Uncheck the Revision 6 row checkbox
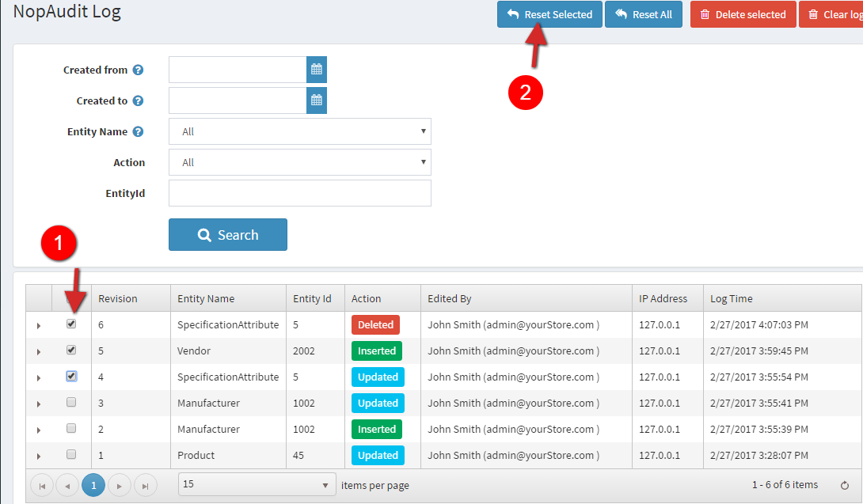This screenshot has width=863, height=504. (x=71, y=324)
